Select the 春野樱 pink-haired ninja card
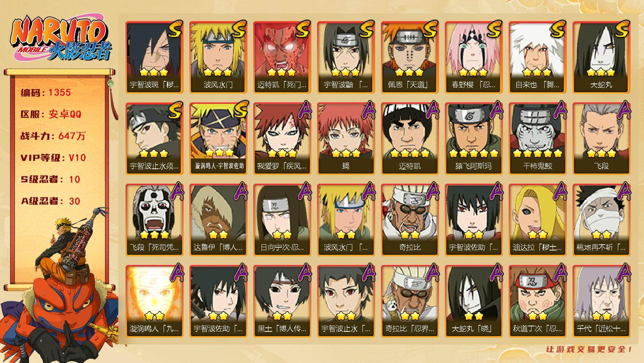 pyautogui.click(x=473, y=57)
